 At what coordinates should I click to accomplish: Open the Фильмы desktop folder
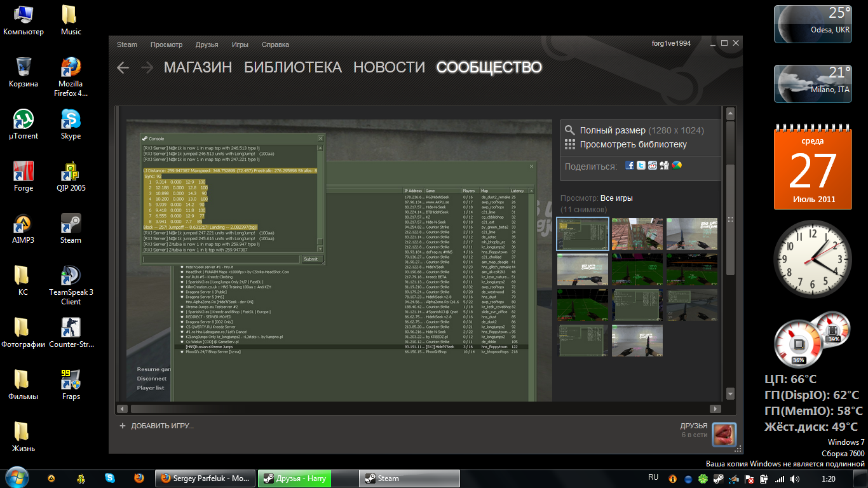point(24,384)
